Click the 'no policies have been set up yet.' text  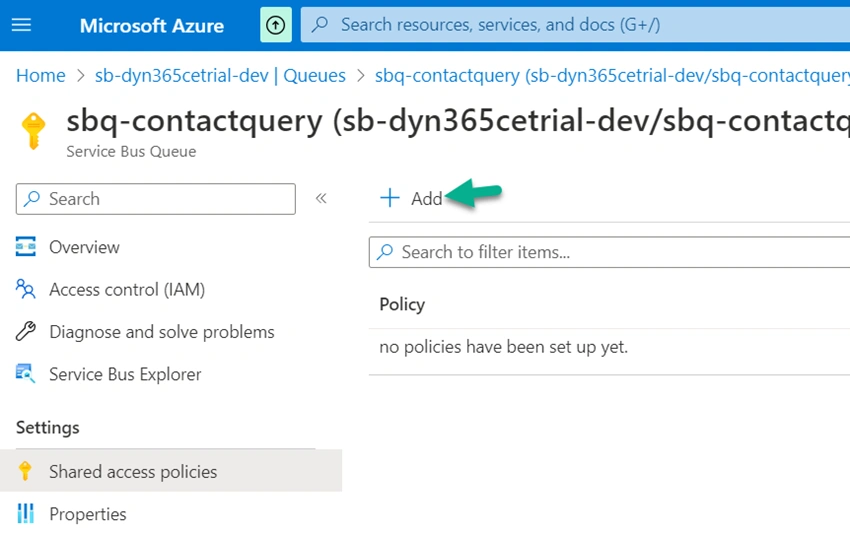pyautogui.click(x=504, y=347)
